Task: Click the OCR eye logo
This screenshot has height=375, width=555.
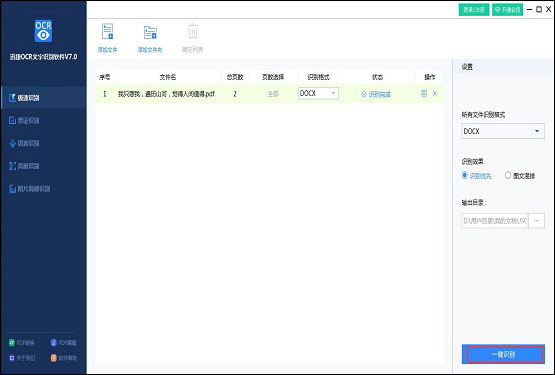Action: [43, 31]
